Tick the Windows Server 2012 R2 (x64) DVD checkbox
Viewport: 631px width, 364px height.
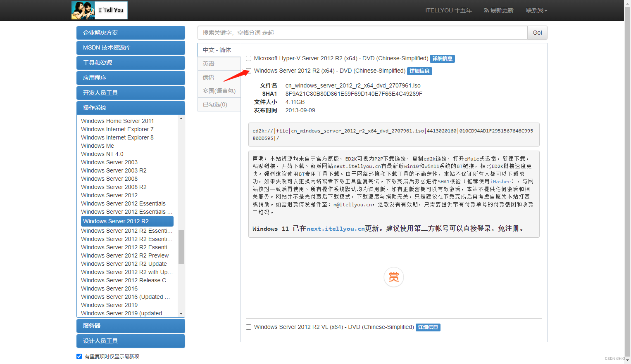[249, 71]
